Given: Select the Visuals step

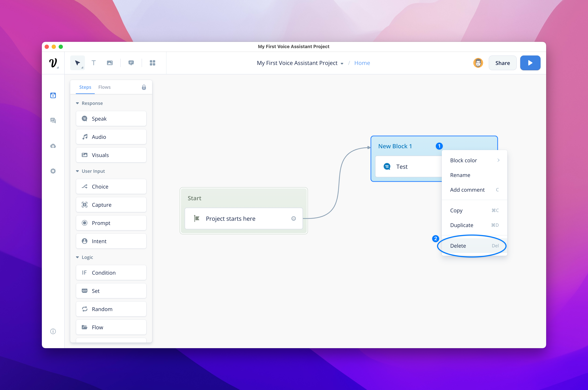Looking at the screenshot, I should (x=111, y=155).
